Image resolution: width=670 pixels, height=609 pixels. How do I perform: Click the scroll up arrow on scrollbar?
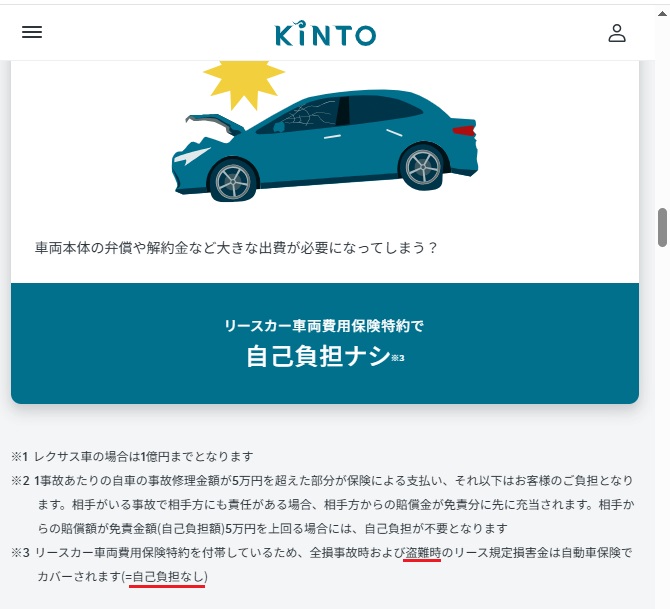[662, 14]
